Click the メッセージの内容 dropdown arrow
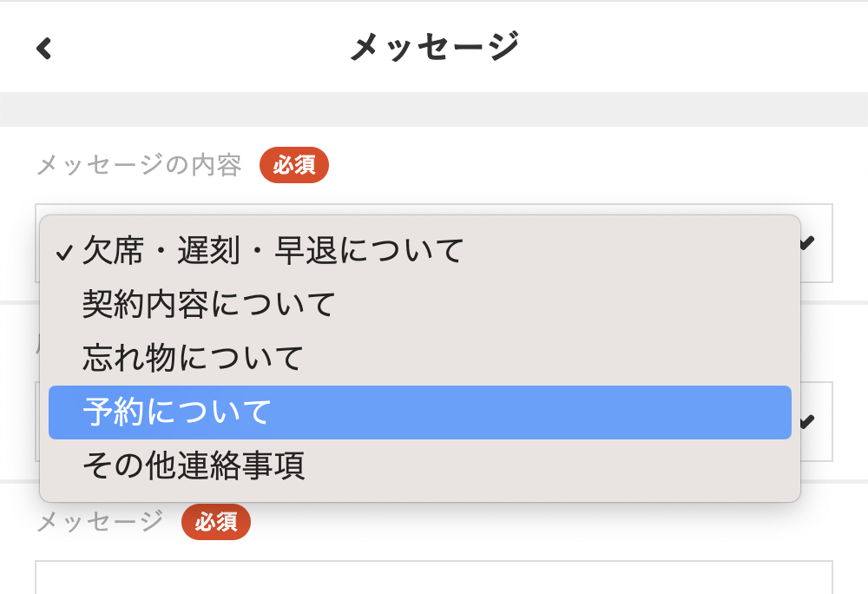The image size is (868, 594). (x=807, y=244)
